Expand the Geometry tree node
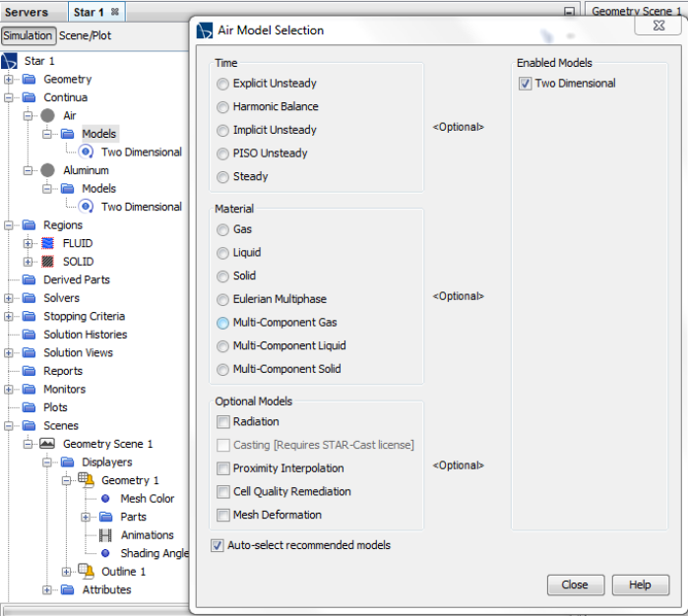The width and height of the screenshot is (688, 616). pos(8,80)
